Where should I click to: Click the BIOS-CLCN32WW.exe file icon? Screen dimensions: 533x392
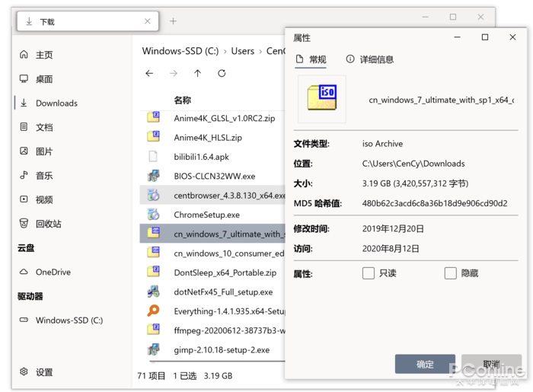pyautogui.click(x=153, y=176)
